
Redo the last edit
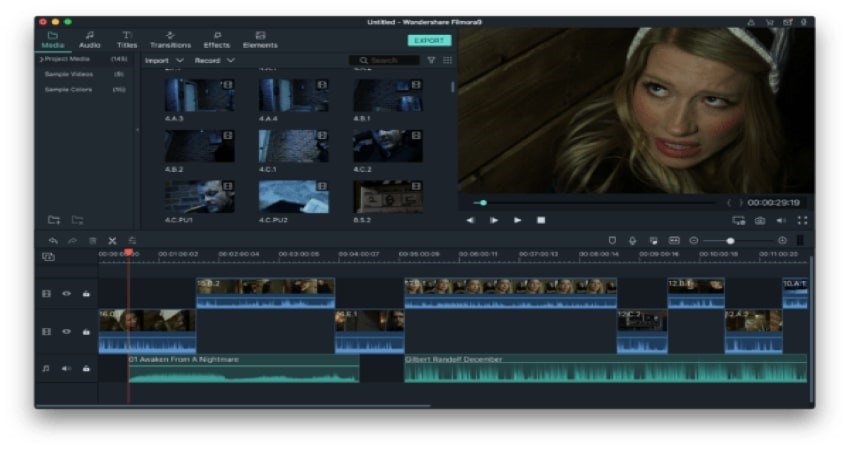click(x=72, y=241)
